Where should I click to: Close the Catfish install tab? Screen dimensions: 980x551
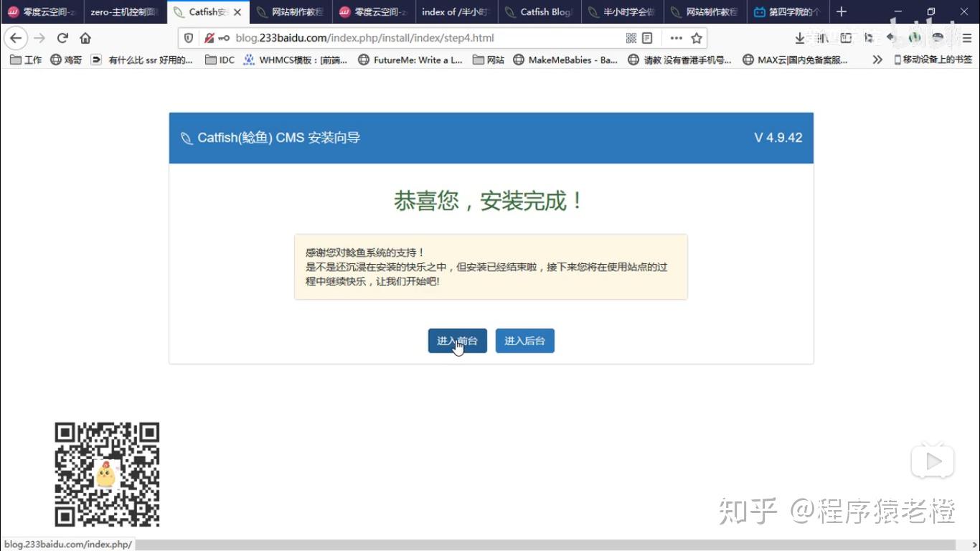point(237,12)
